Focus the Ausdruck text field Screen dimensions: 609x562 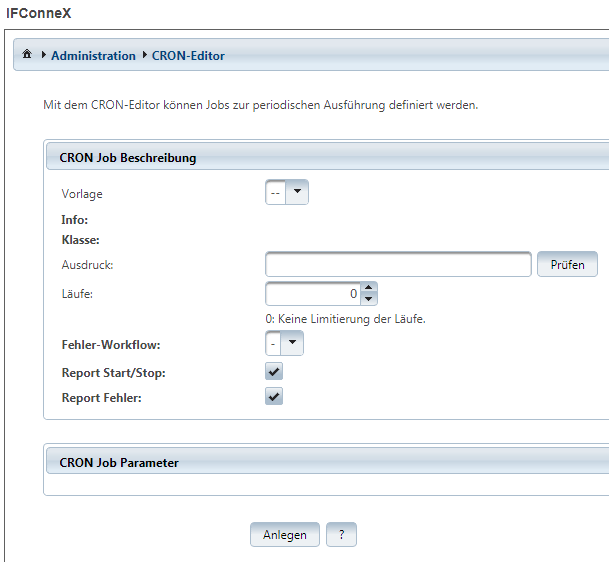click(x=398, y=264)
